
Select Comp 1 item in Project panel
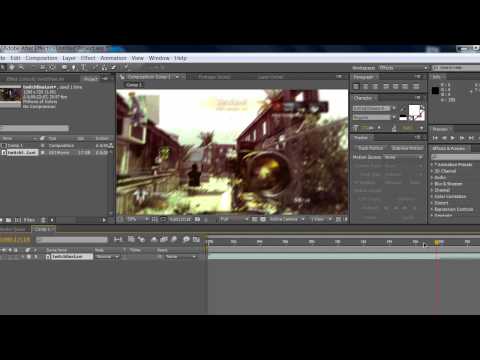click(x=15, y=146)
